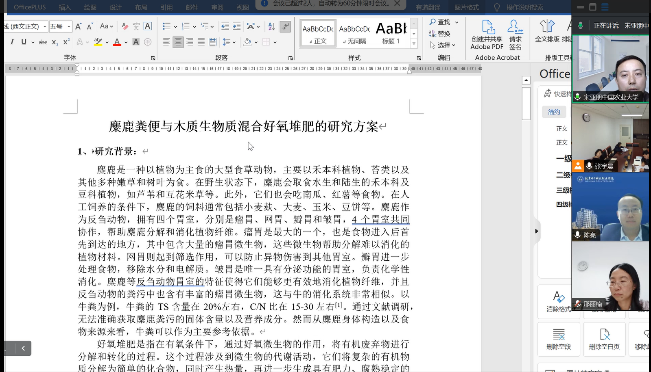Image resolution: width=651 pixels, height=372 pixels.
Task: Click the increase indent icon
Action: [237, 27]
